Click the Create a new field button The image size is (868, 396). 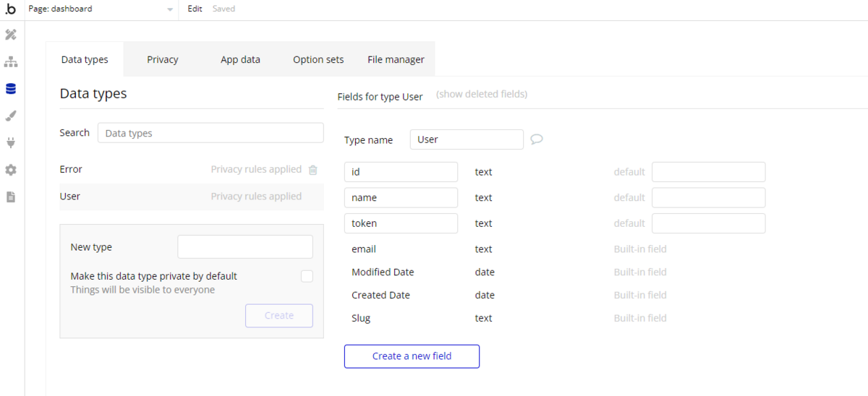pos(412,356)
